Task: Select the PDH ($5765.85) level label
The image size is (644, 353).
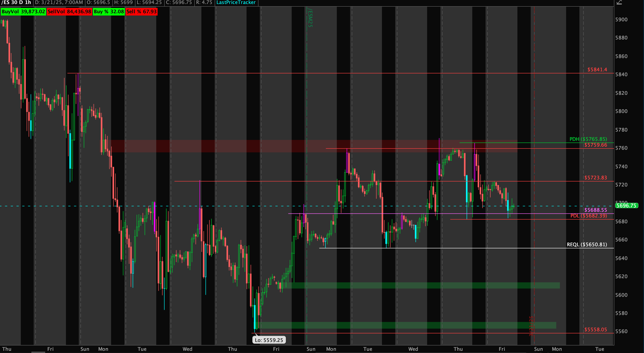Action: tap(588, 139)
